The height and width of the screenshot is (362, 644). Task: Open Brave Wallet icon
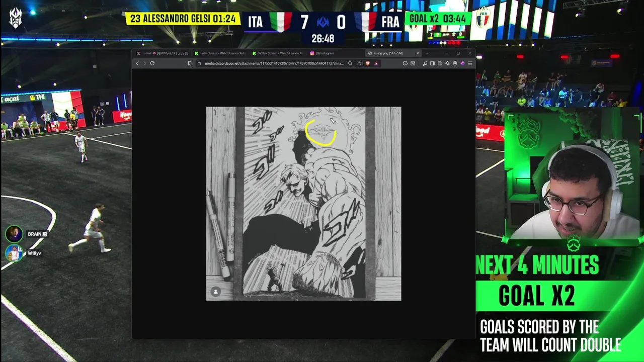(440, 63)
